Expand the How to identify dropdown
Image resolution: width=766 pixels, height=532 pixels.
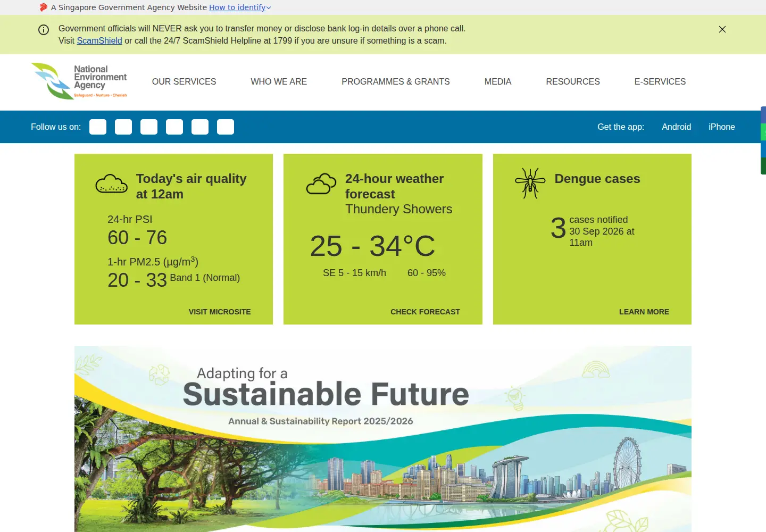coord(240,7)
